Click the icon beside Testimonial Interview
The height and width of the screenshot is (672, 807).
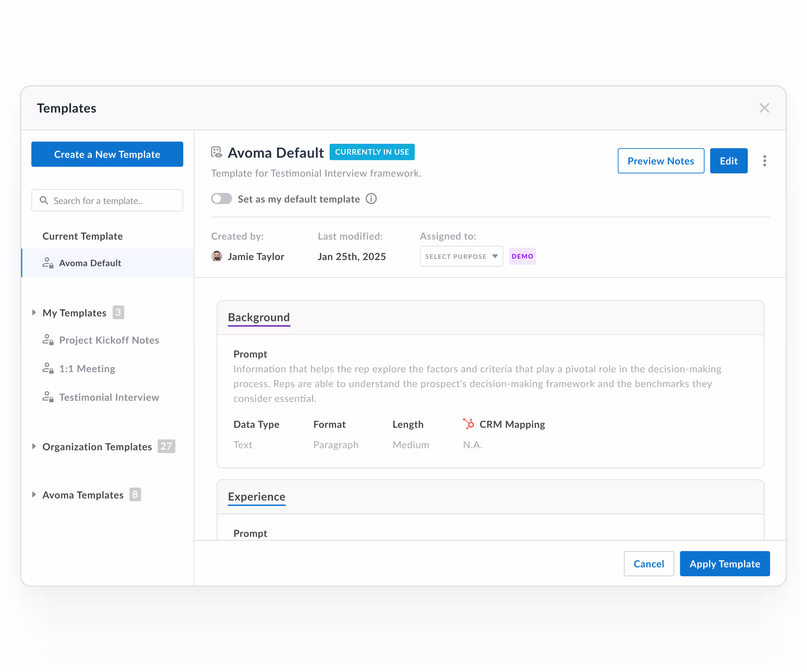(x=48, y=397)
